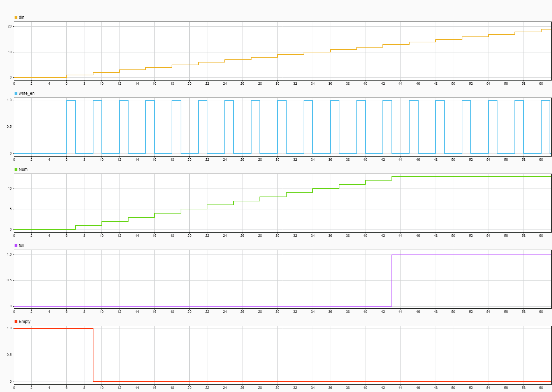Click the red Empty legend color swatch
This screenshot has height=392, width=552.
16,322
